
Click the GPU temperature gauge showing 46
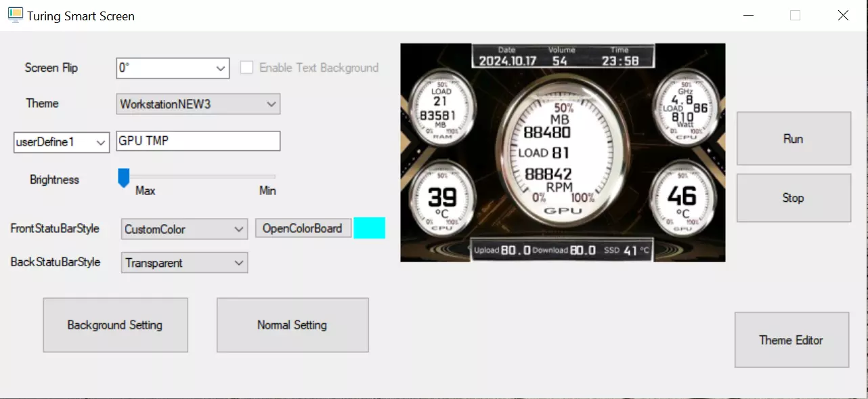[x=682, y=198]
